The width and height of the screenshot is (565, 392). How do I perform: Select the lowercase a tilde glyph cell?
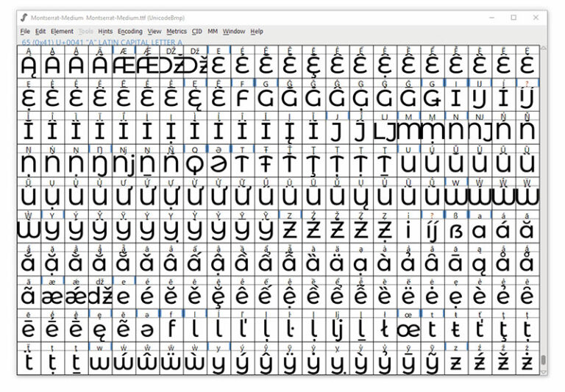click(29, 293)
